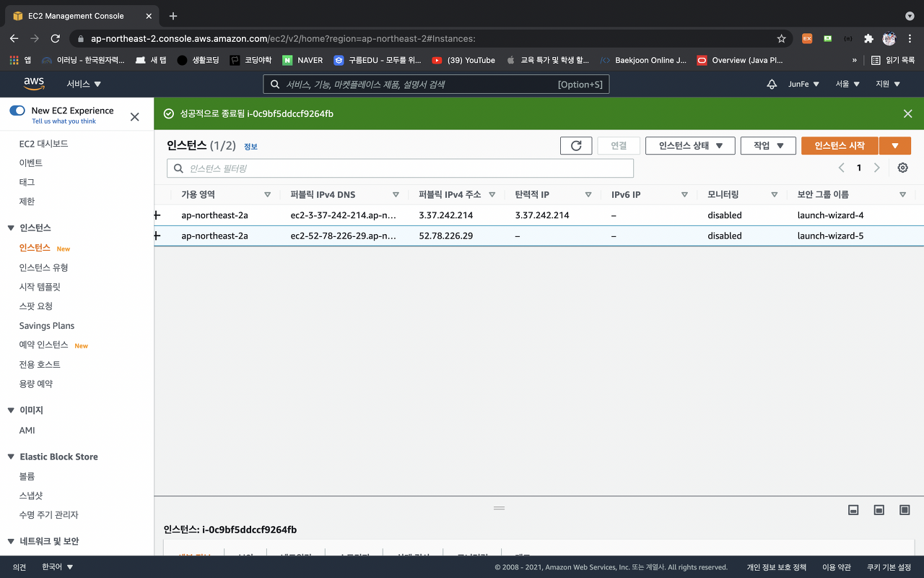924x578 pixels.
Task: Focus the AWS services search box
Action: [x=436, y=85]
